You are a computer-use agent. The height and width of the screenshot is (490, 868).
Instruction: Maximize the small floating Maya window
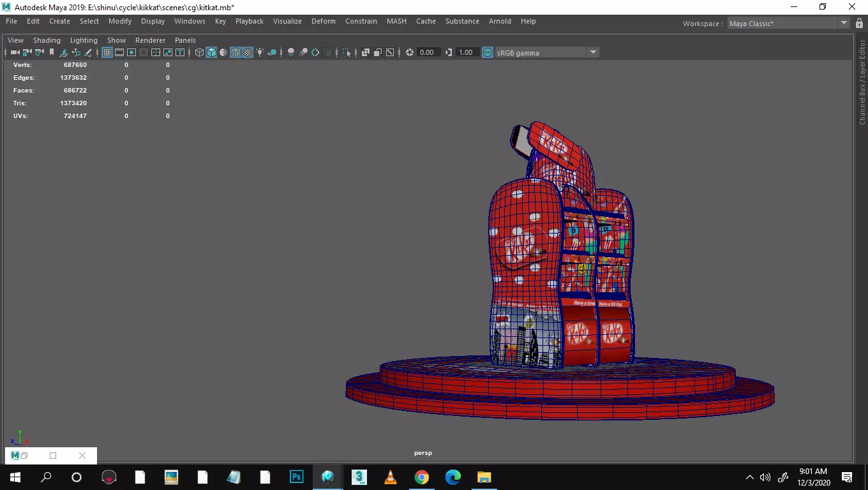coord(53,456)
